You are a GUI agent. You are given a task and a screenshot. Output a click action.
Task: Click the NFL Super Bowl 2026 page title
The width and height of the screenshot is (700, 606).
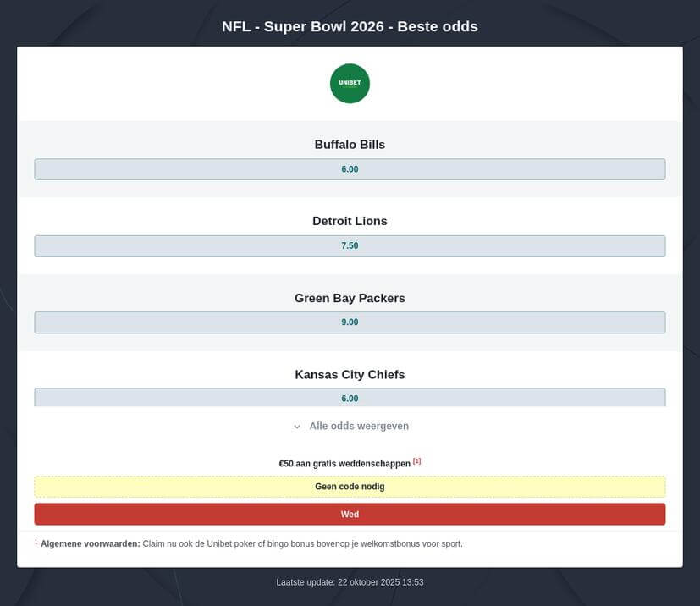click(350, 26)
